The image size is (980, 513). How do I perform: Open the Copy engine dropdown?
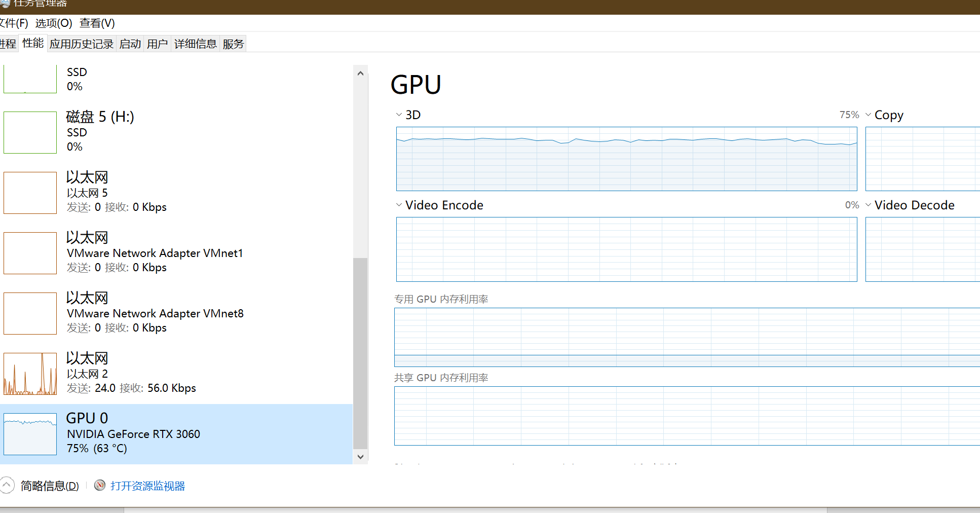[869, 115]
